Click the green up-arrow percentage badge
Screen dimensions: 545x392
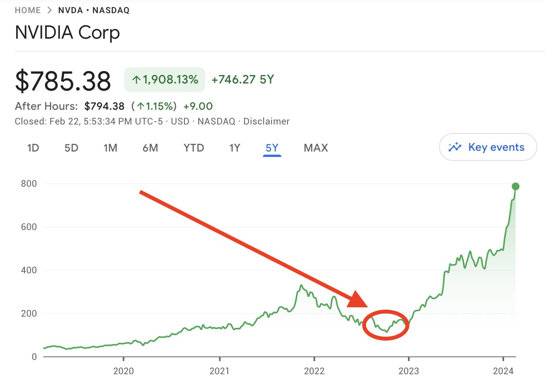[x=165, y=80]
